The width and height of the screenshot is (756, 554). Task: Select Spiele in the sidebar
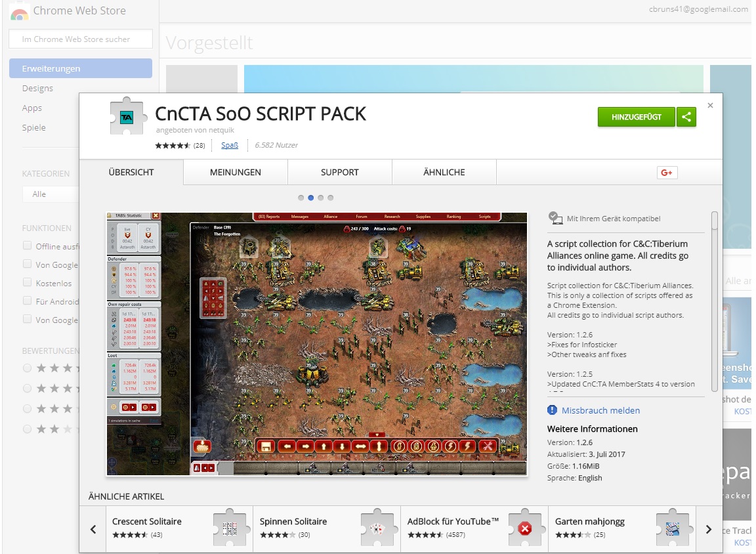tap(33, 127)
